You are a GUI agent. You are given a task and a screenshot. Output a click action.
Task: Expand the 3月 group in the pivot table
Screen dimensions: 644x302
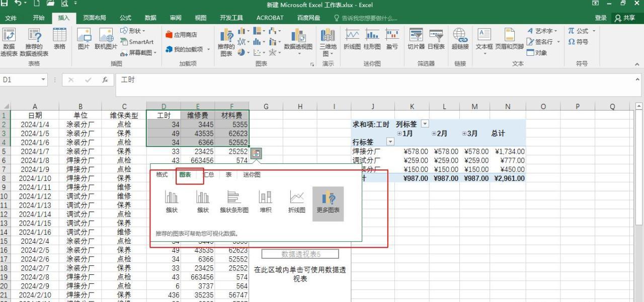click(x=464, y=133)
